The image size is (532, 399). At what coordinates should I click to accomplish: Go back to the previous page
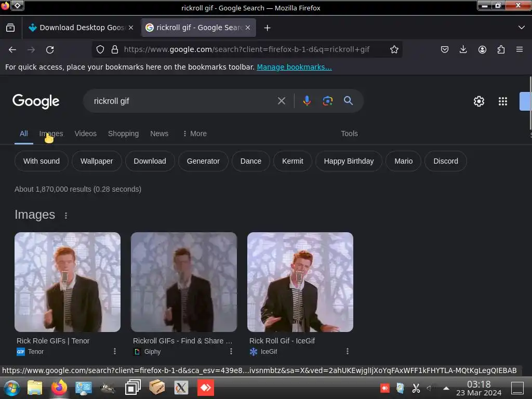[12, 49]
